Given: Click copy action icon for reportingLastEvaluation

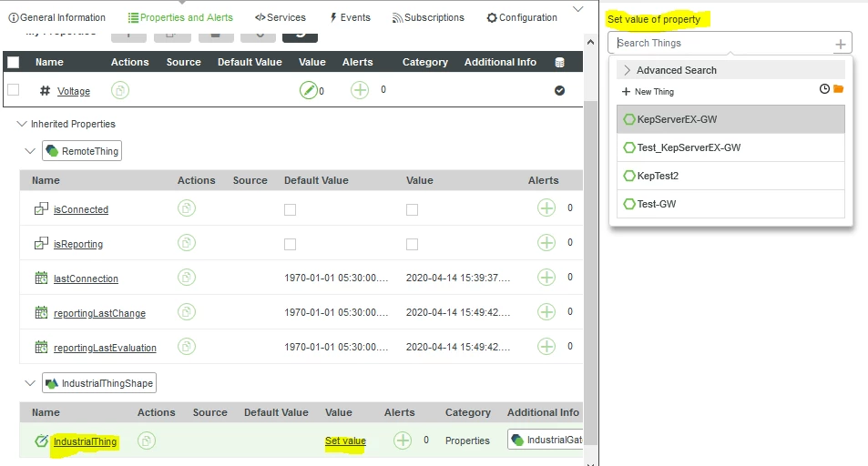Looking at the screenshot, I should point(187,347).
